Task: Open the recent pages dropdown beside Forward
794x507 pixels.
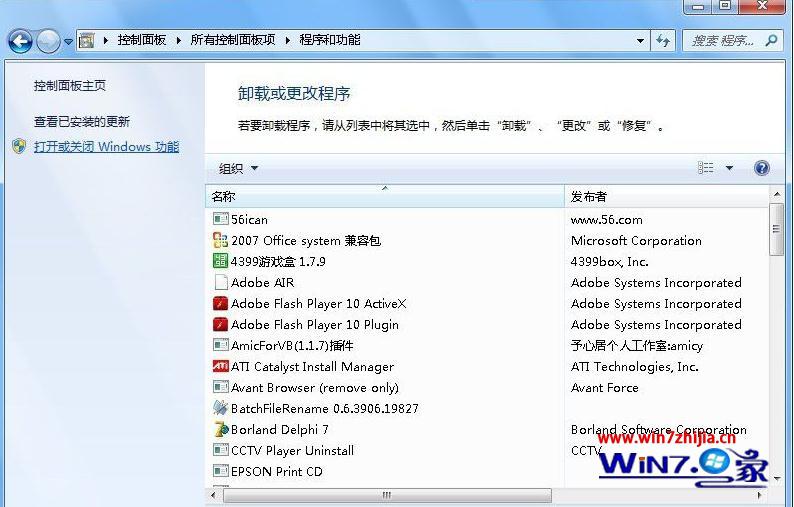Action: (x=68, y=42)
